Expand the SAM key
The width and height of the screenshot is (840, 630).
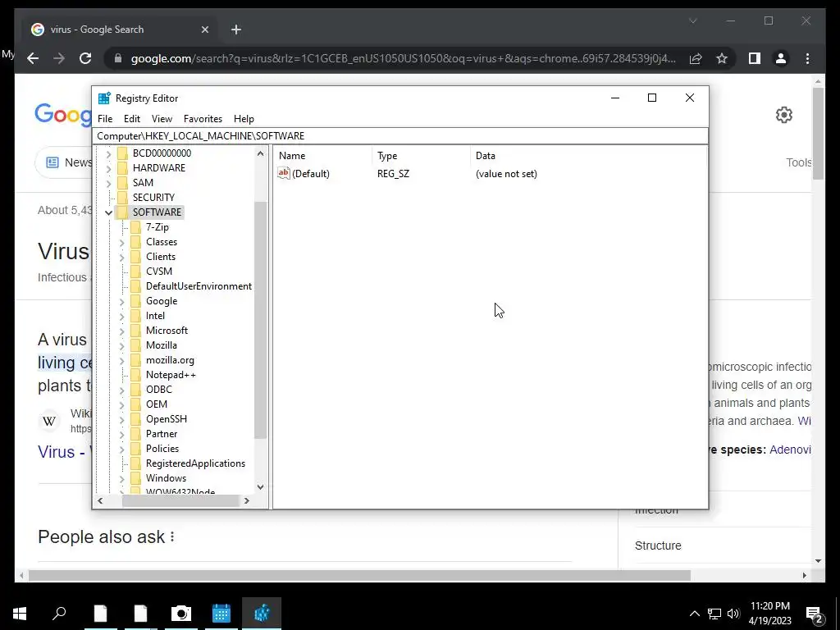tap(109, 184)
